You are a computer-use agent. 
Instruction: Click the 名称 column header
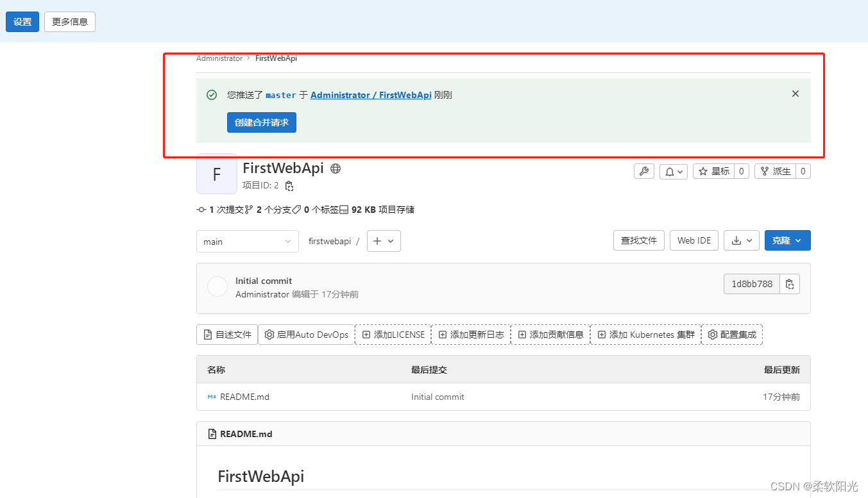click(x=216, y=370)
